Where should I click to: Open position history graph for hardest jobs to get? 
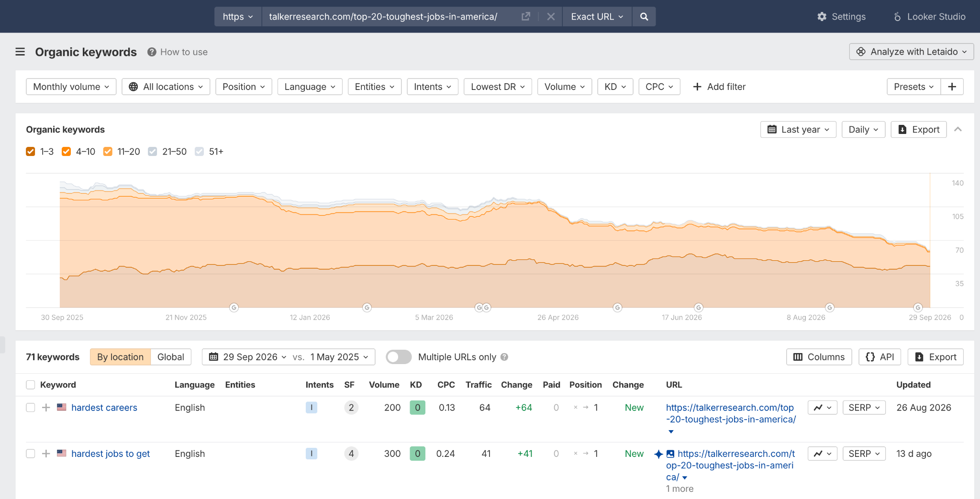pyautogui.click(x=823, y=454)
